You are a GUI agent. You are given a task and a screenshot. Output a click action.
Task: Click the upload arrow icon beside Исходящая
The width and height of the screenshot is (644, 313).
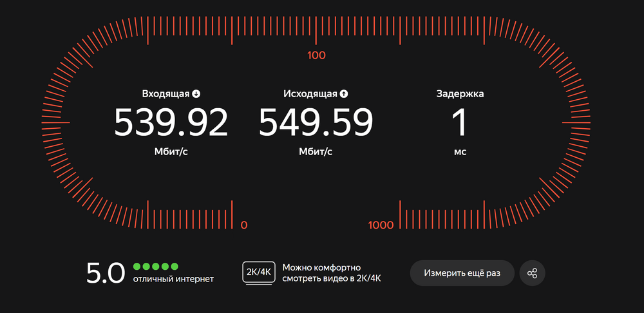tap(344, 93)
